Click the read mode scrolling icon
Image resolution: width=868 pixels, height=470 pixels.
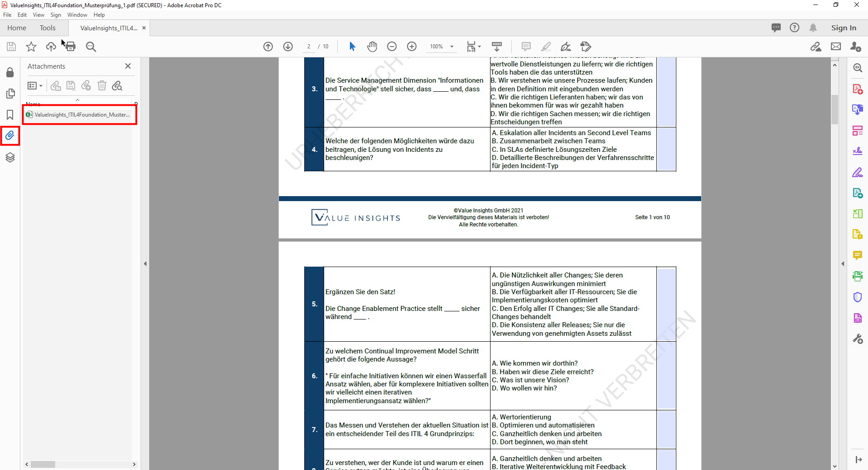tap(497, 47)
